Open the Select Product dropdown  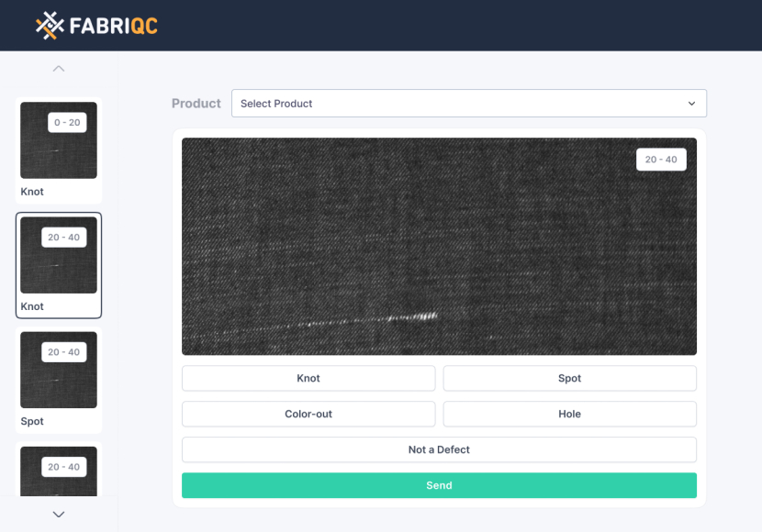[x=468, y=104]
